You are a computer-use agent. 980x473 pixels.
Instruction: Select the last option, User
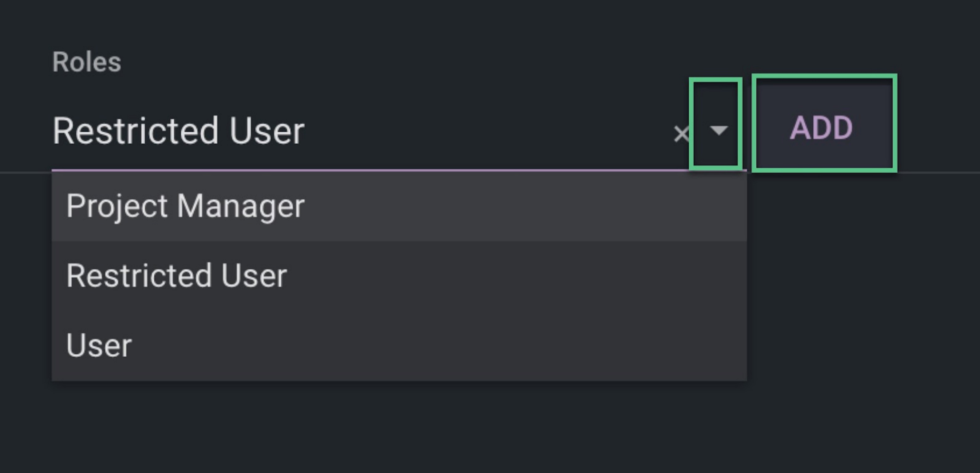pyautogui.click(x=99, y=345)
